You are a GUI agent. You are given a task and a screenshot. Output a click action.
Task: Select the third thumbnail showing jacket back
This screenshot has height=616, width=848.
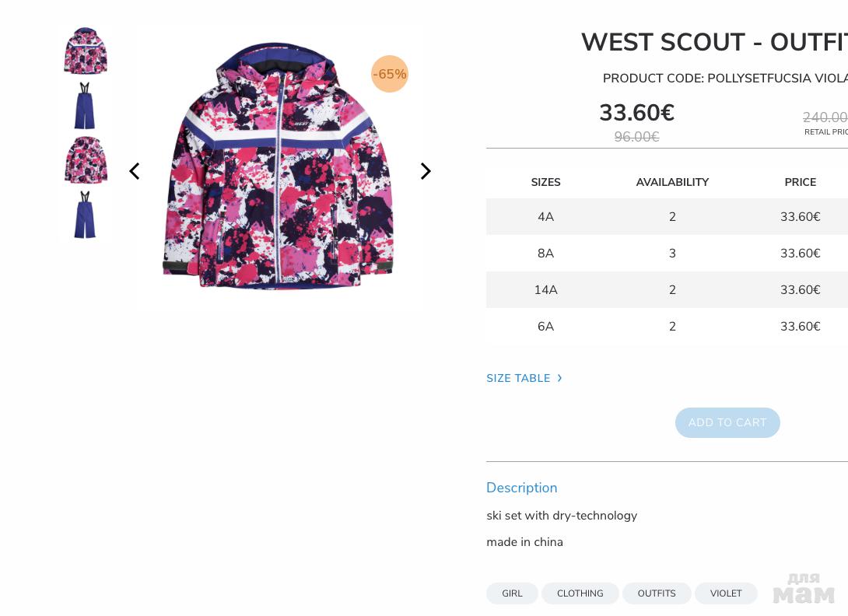tap(86, 160)
